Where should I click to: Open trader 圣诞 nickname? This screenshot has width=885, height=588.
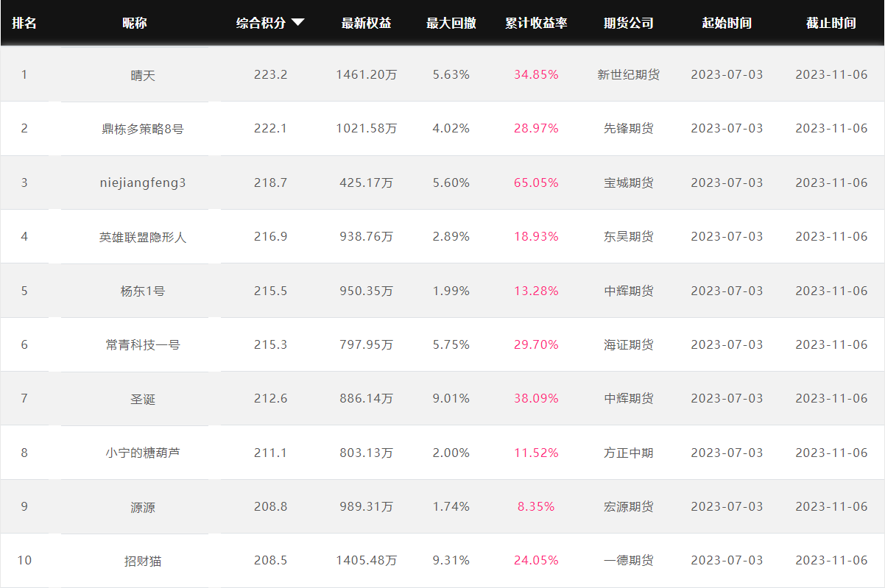click(x=143, y=399)
